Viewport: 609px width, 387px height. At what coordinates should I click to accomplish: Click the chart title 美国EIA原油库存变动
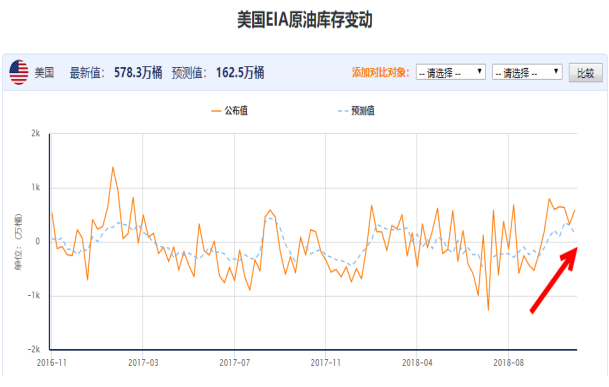[305, 20]
